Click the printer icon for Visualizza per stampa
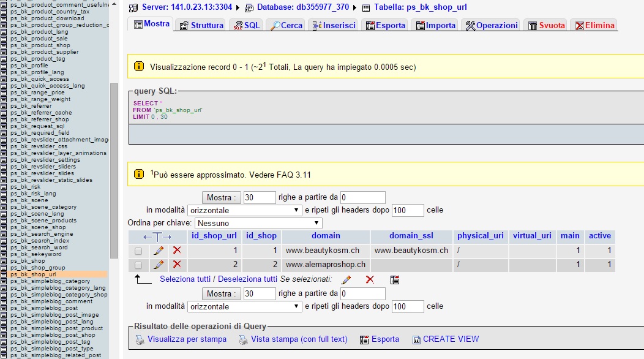This screenshot has width=644, height=359. point(140,339)
